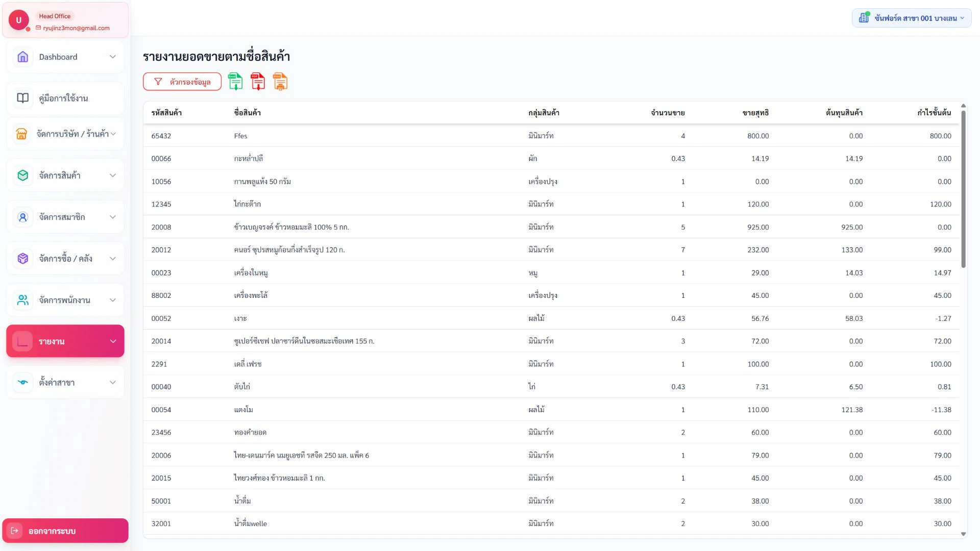Click the ออกจากระบบ logout button
Screen dimensions: 980x551
(x=65, y=531)
